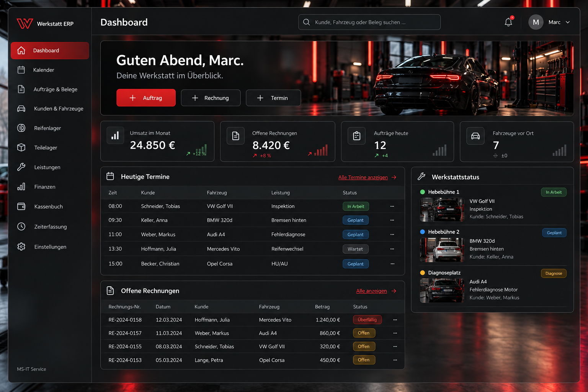
Task: Open row menu for invoice RE-2024-0158
Action: (x=395, y=320)
